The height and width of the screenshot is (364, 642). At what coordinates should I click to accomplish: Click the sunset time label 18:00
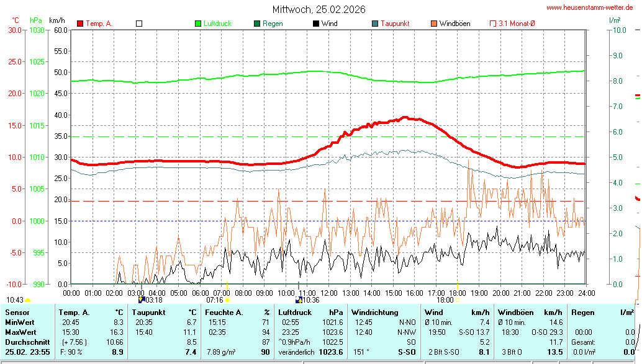445,300
